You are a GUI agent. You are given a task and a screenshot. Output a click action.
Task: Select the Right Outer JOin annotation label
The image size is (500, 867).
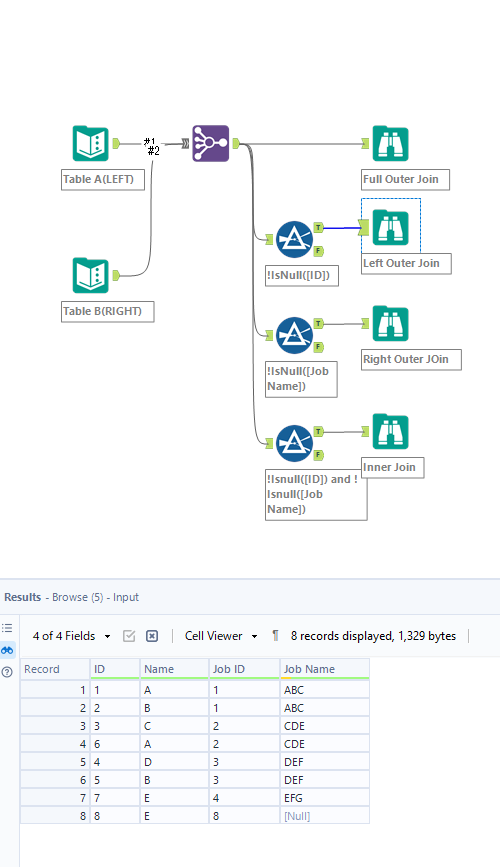[411, 359]
